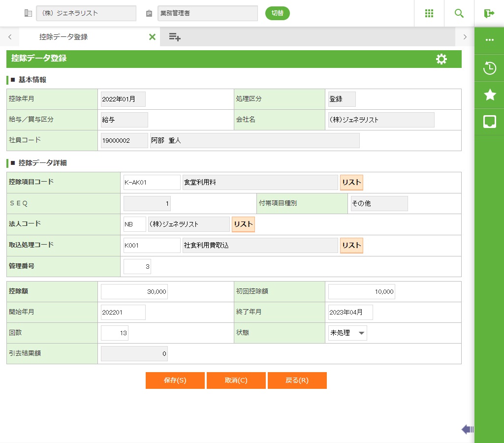This screenshot has width=504, height=443.
Task: Close the 控除データ登録 tab
Action: coord(152,37)
